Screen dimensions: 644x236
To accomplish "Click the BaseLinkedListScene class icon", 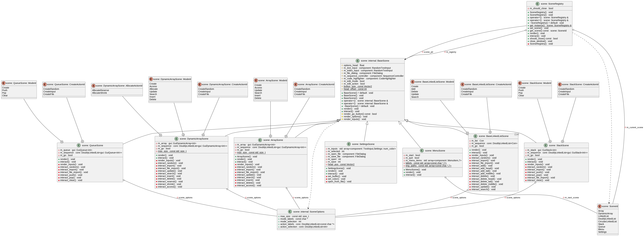I will click(x=476, y=136).
